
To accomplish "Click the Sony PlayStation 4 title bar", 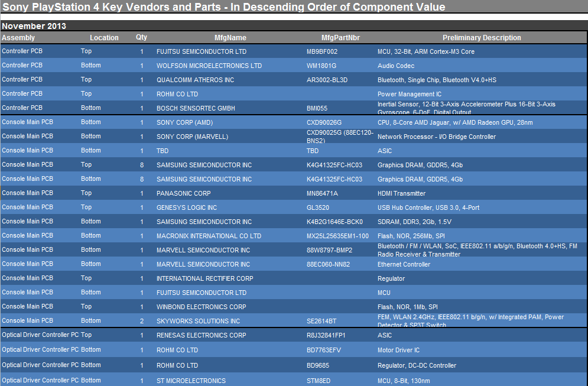I will coord(223,8).
